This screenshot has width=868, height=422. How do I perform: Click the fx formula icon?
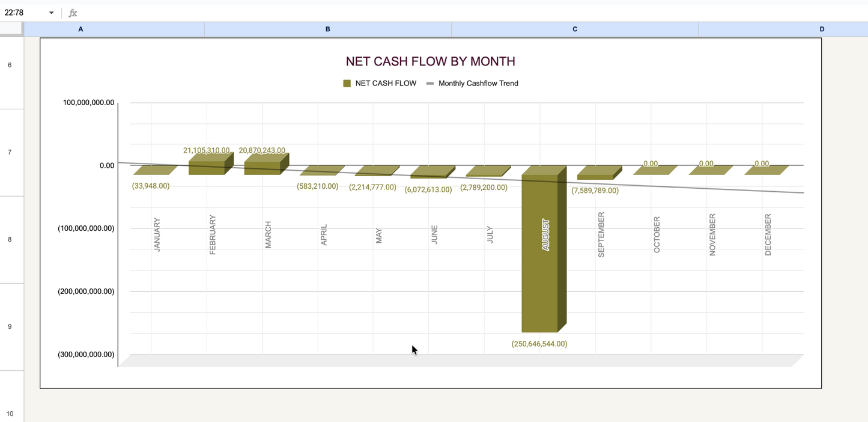73,13
